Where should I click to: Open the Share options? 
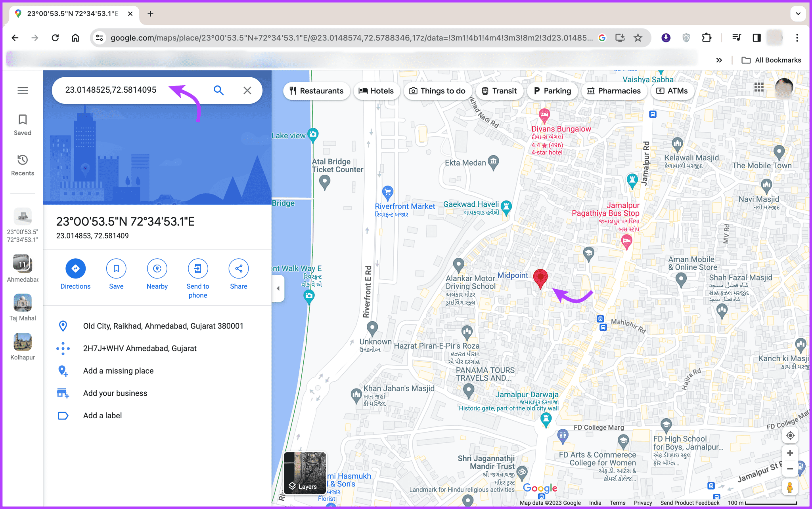click(x=238, y=268)
